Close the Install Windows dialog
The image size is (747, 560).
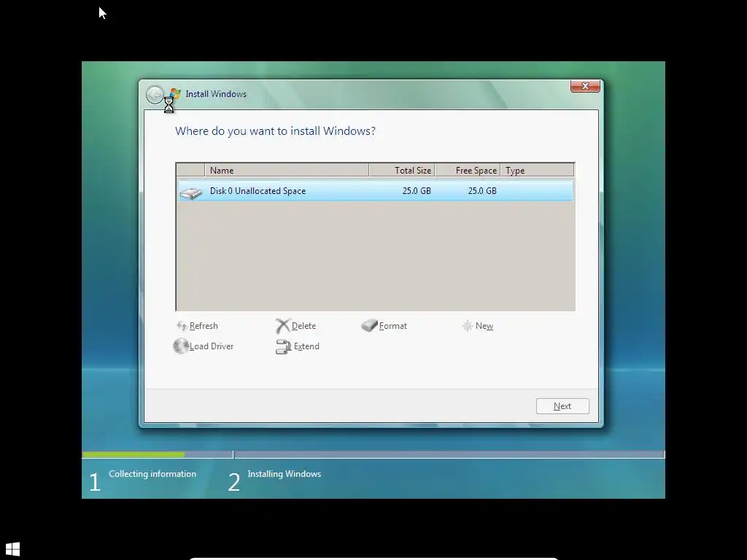pyautogui.click(x=585, y=86)
